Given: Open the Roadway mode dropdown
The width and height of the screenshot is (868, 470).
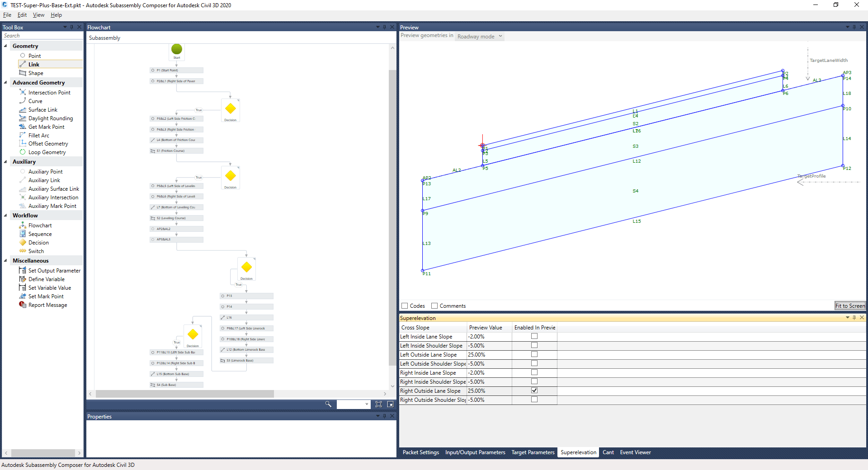Looking at the screenshot, I should tap(479, 36).
